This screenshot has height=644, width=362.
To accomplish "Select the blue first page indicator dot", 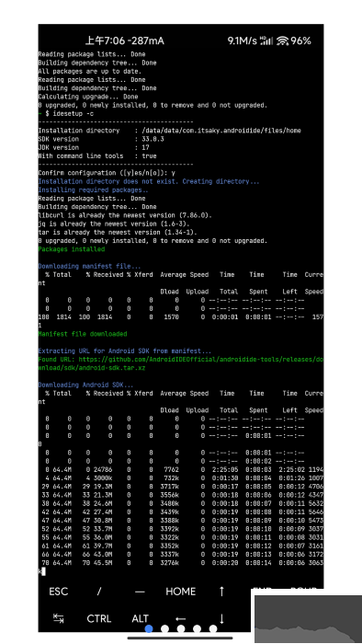I will (x=149, y=628).
